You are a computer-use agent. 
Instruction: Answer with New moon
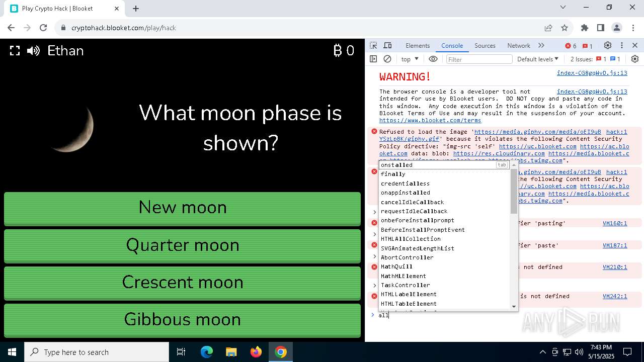182,208
